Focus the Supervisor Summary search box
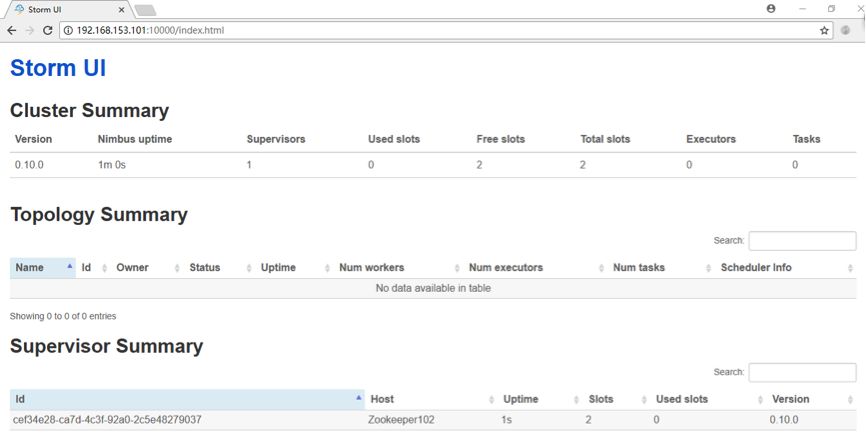Viewport: 866px width, 437px height. [x=802, y=372]
